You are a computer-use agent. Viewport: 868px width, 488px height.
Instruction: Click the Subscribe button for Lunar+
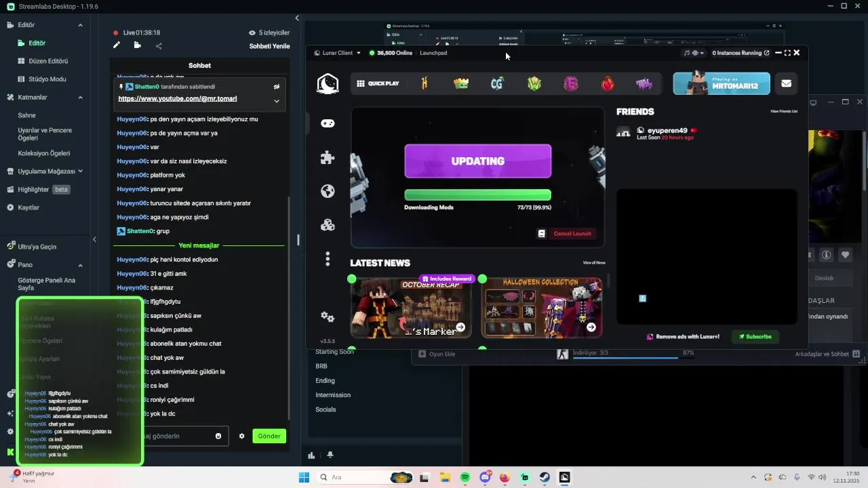coord(755,336)
